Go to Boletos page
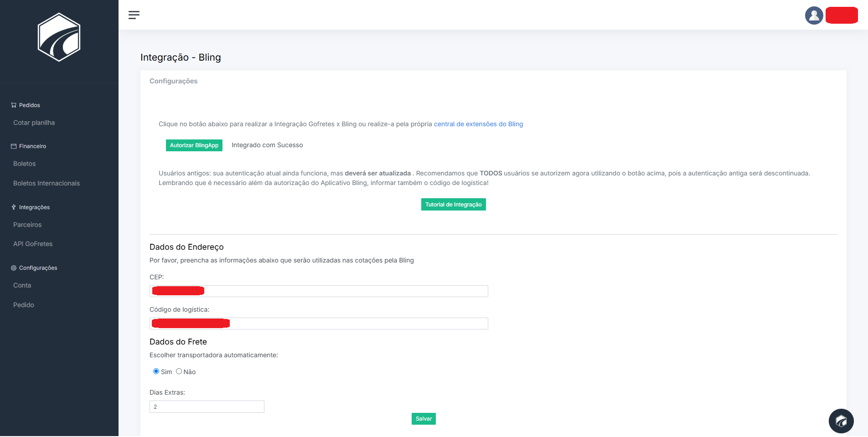Screen dimensions: 868x437 click(25, 164)
